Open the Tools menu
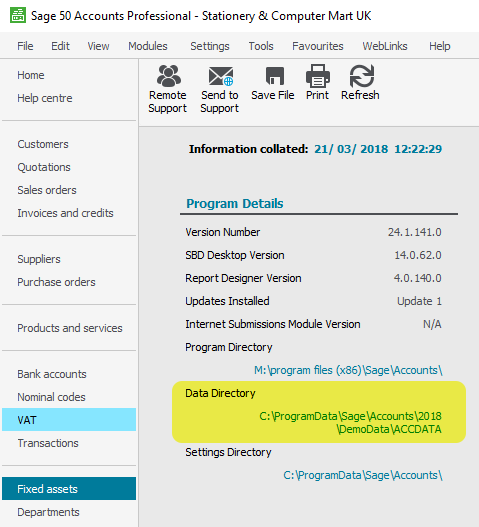 pyautogui.click(x=261, y=46)
